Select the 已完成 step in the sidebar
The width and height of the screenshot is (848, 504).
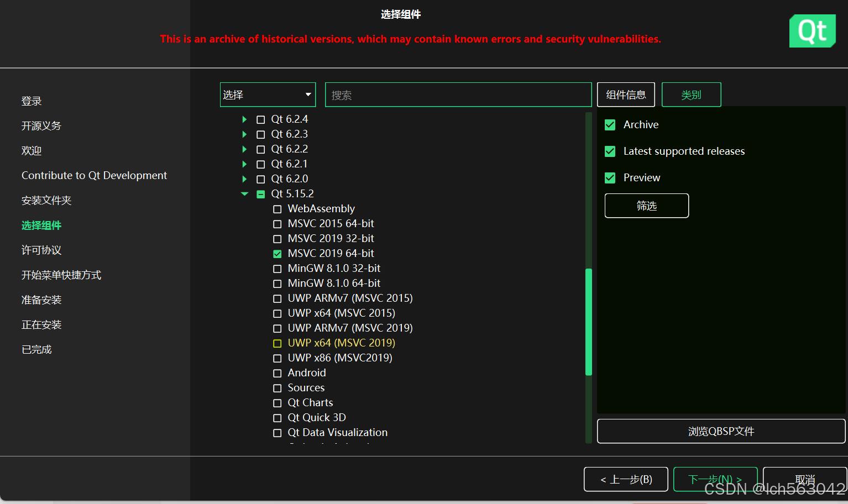click(x=36, y=350)
